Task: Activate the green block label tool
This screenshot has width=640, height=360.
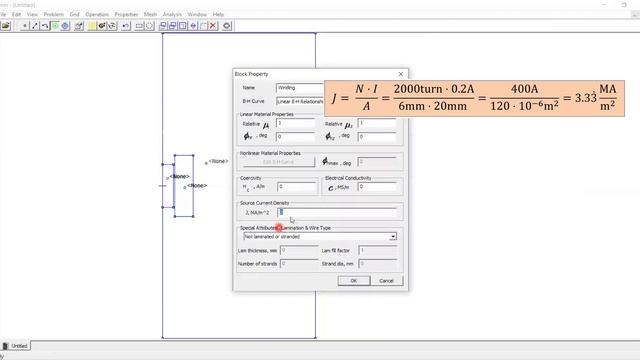Action: point(55,26)
